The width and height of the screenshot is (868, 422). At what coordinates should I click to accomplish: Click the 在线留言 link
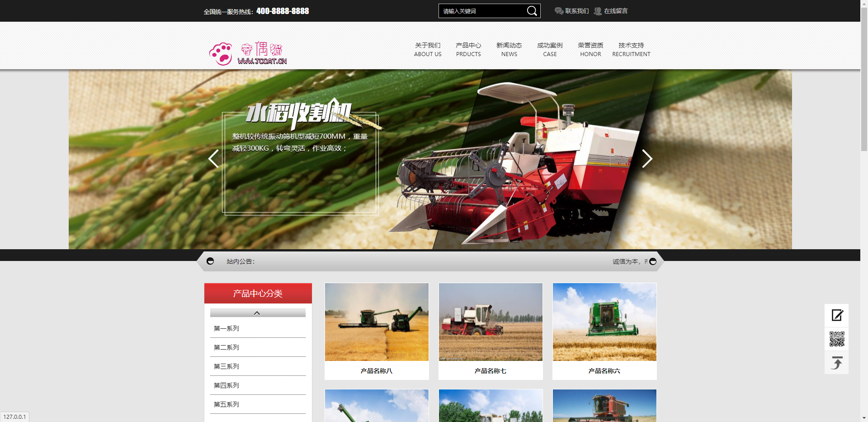click(x=616, y=11)
